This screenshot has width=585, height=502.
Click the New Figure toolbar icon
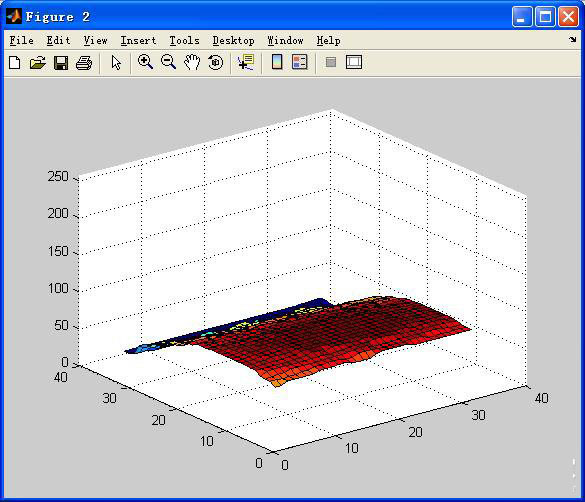pyautogui.click(x=15, y=62)
